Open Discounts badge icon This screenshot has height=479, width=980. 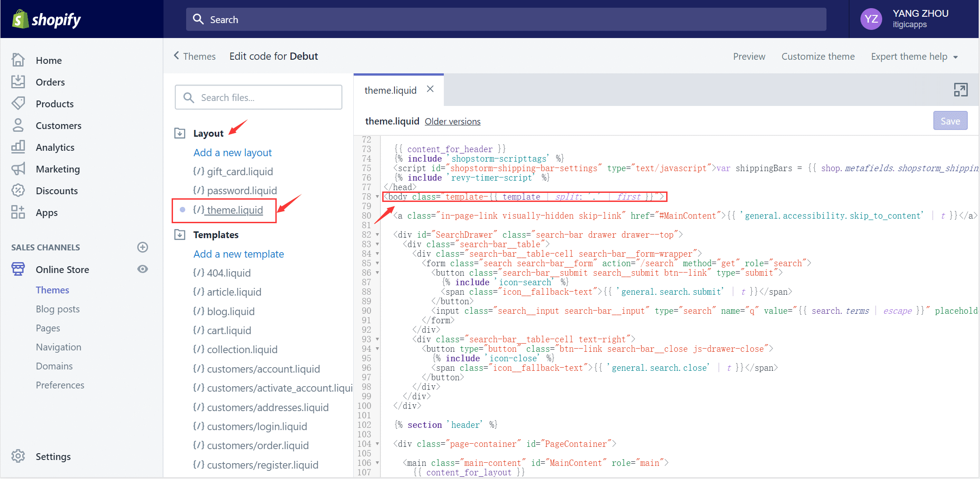click(x=18, y=191)
